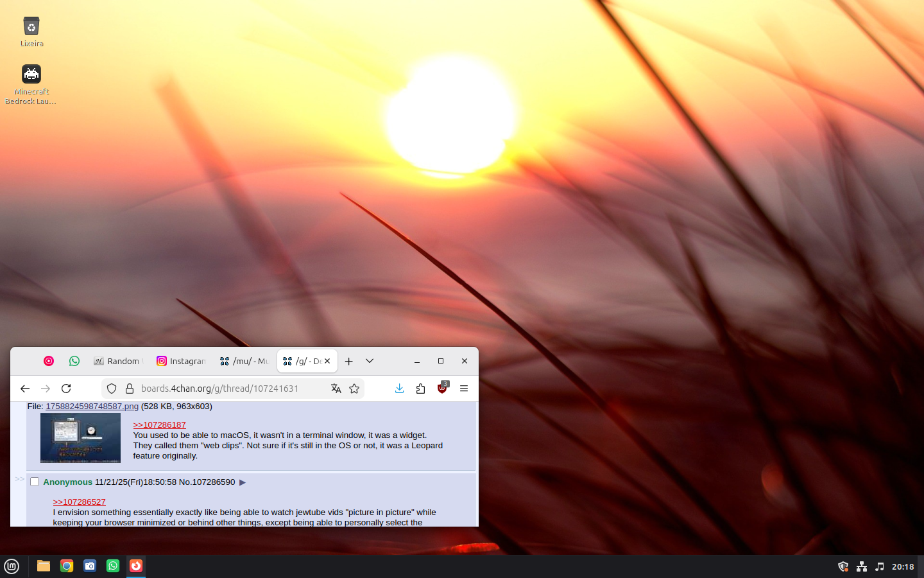Viewport: 924px width, 578px height.
Task: Maximize the Firefox browser window
Action: tap(441, 361)
